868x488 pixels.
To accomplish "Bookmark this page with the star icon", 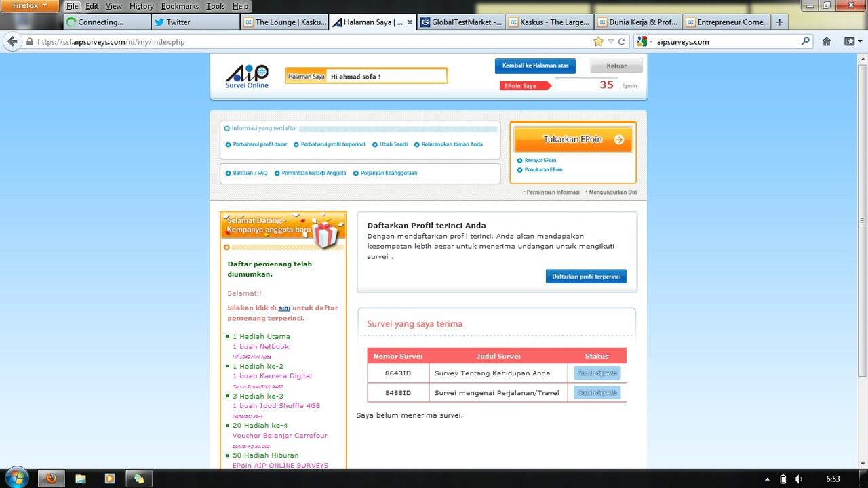I will pos(598,41).
